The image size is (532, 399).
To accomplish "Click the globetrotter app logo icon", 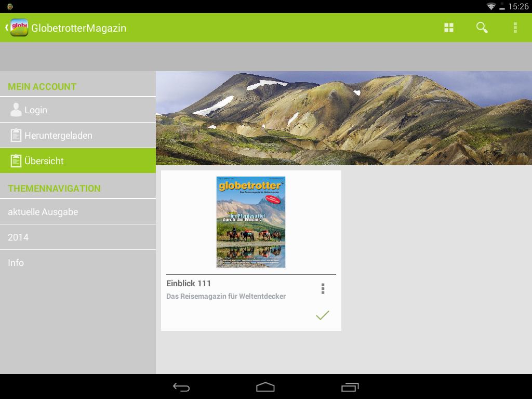I will 18,28.
